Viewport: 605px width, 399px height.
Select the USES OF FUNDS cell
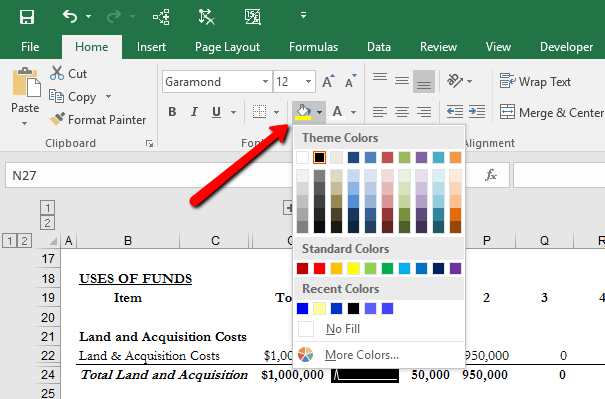click(x=135, y=279)
